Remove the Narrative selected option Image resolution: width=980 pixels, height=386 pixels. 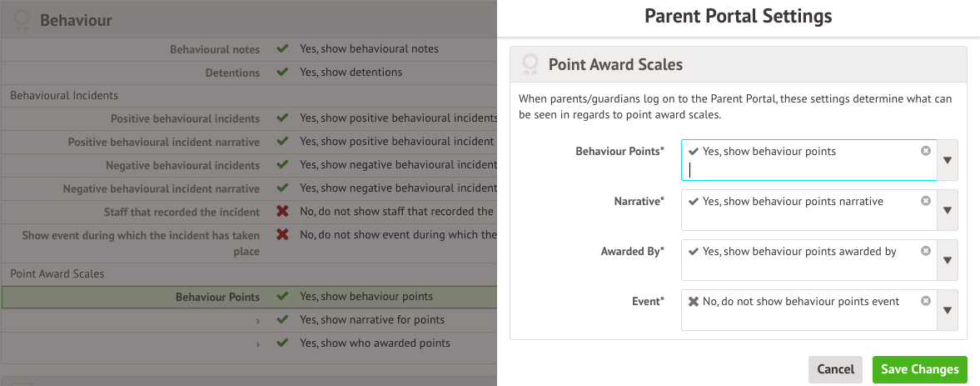[926, 201]
